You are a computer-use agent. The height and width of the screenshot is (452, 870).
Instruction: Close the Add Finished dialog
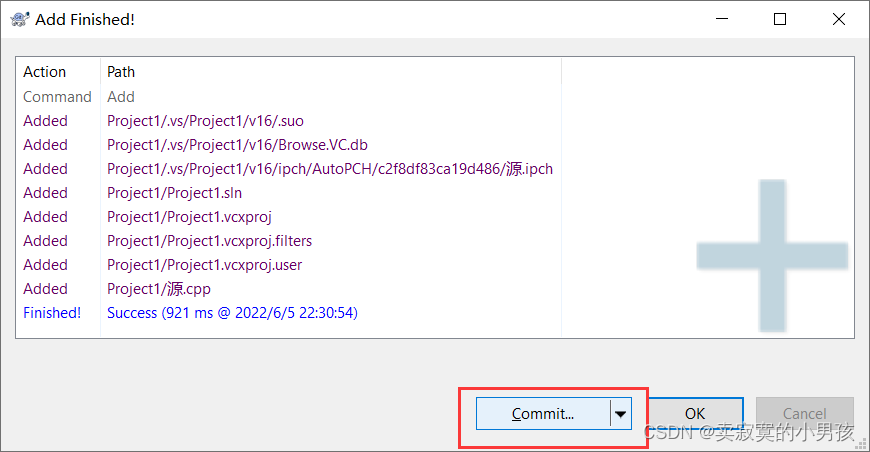(x=839, y=19)
